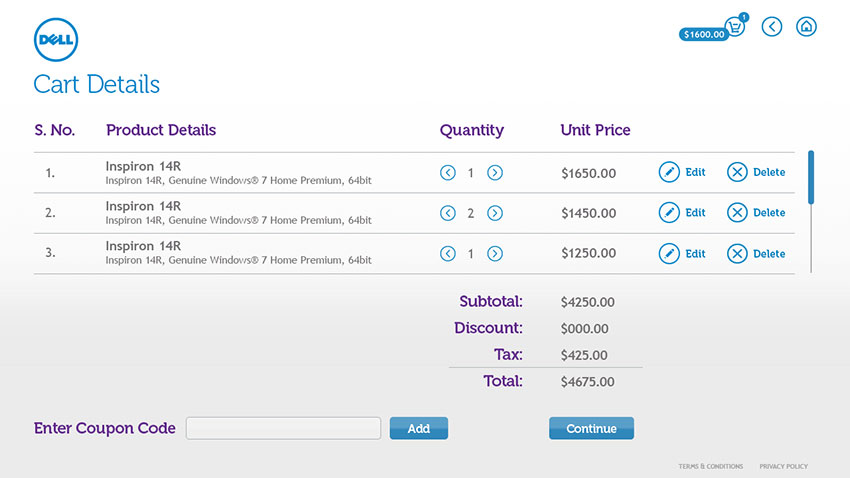Select the Inspiron 14R title in row 3
The height and width of the screenshot is (478, 850).
tap(143, 246)
